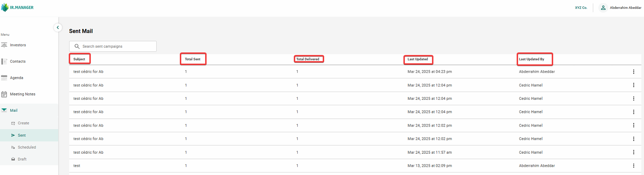
Task: Click the search magnifier icon
Action: tap(77, 46)
